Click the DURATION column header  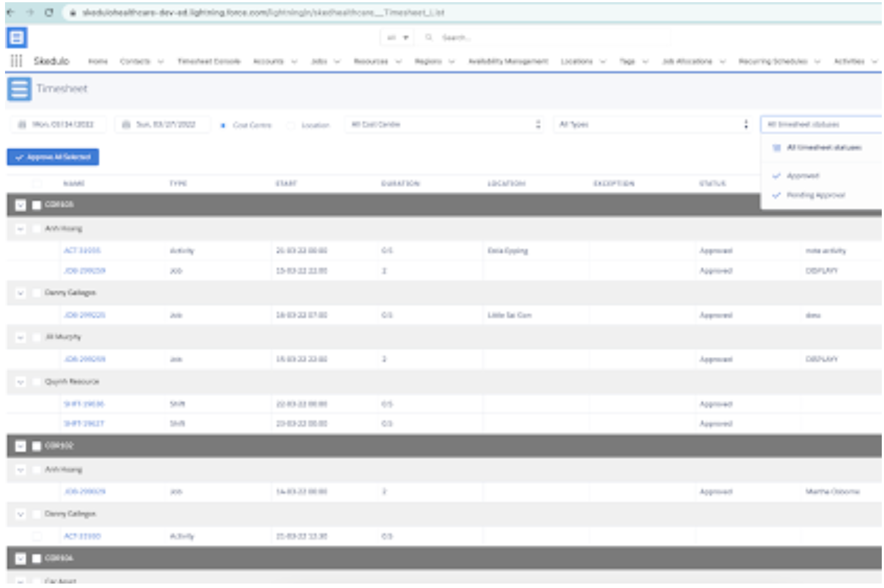click(x=400, y=183)
